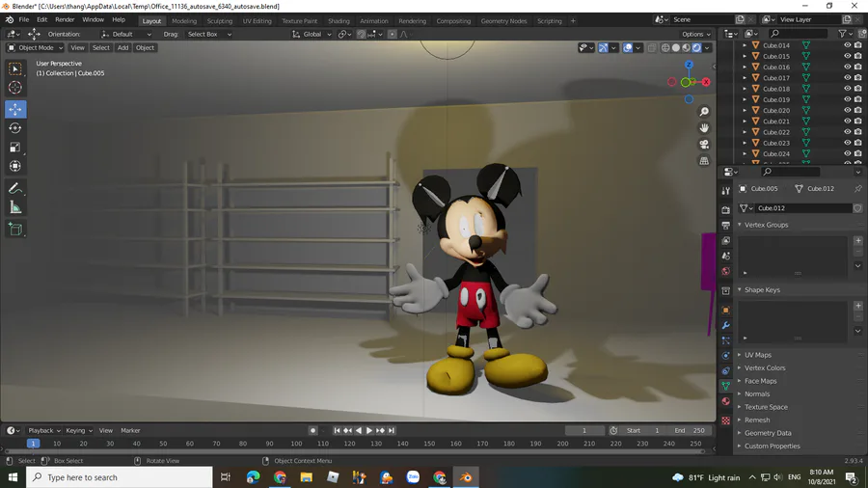Open the File menu

(x=24, y=19)
